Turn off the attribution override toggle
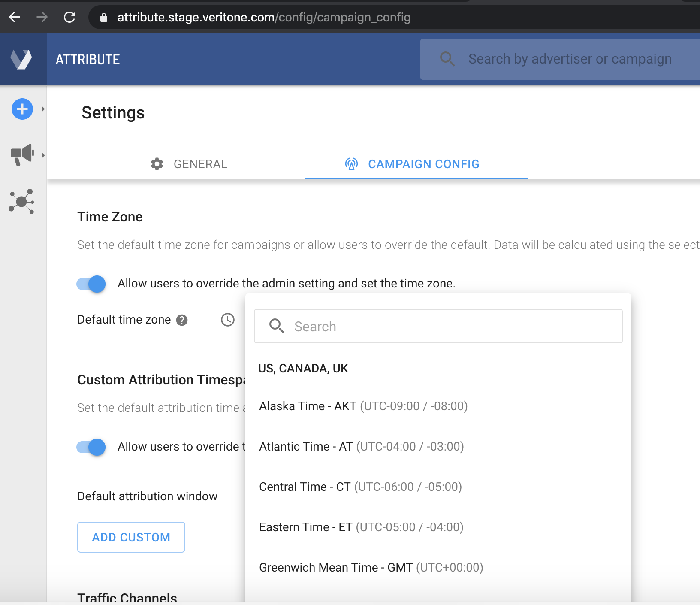The height and width of the screenshot is (605, 700). 90,447
